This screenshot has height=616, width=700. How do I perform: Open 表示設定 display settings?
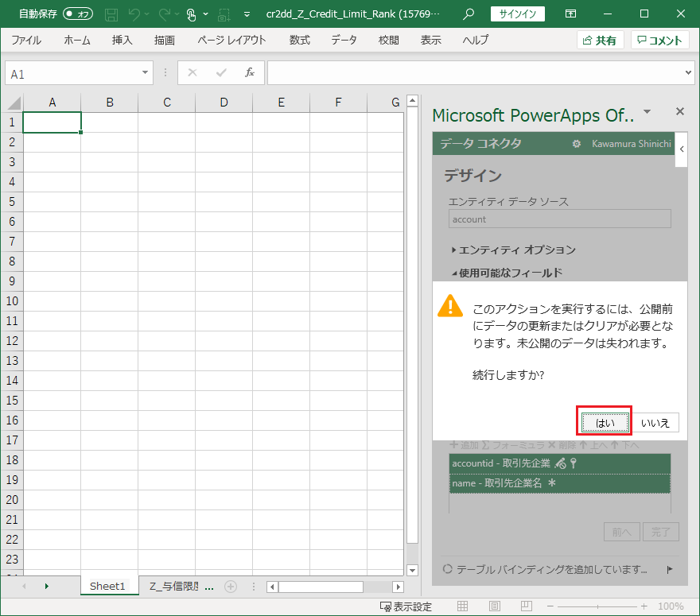(x=406, y=606)
